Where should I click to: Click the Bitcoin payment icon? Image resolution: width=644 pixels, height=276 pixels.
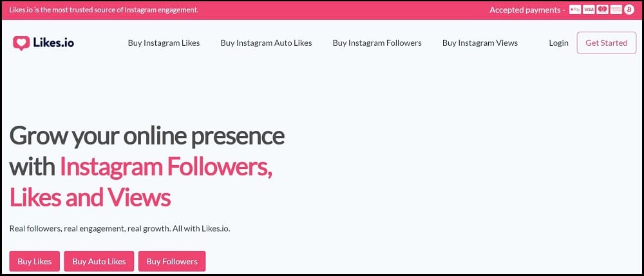629,10
